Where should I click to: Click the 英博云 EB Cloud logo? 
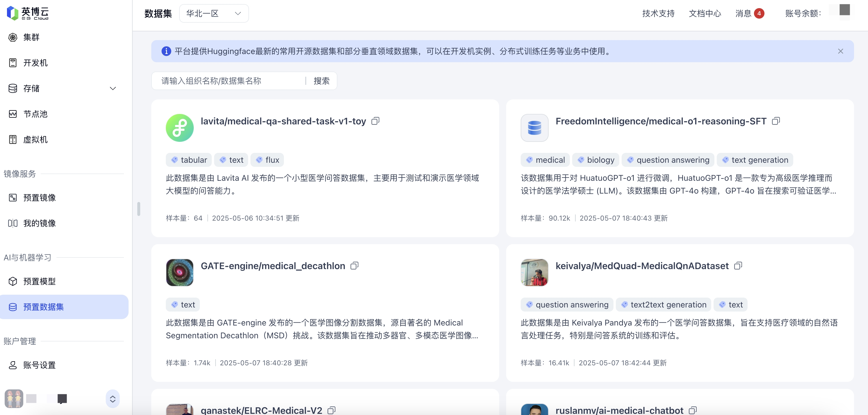[x=28, y=13]
